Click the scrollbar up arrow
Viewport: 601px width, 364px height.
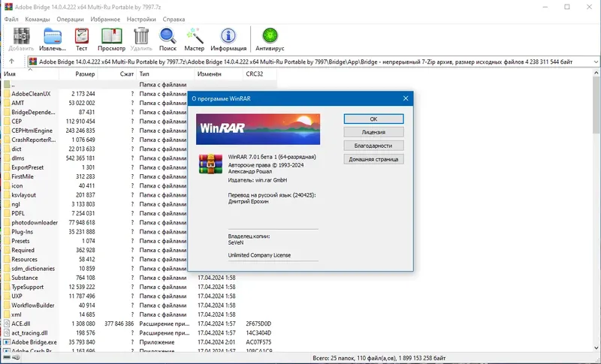coord(596,73)
